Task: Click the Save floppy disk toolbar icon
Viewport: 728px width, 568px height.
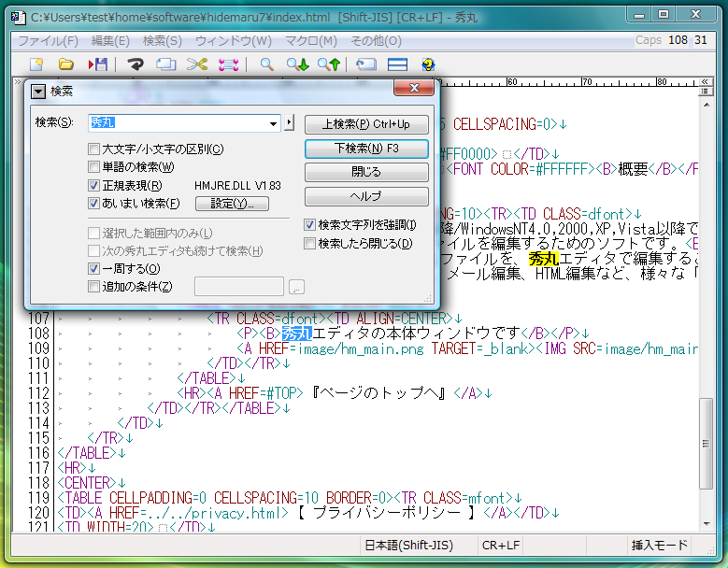Action: pos(98,64)
